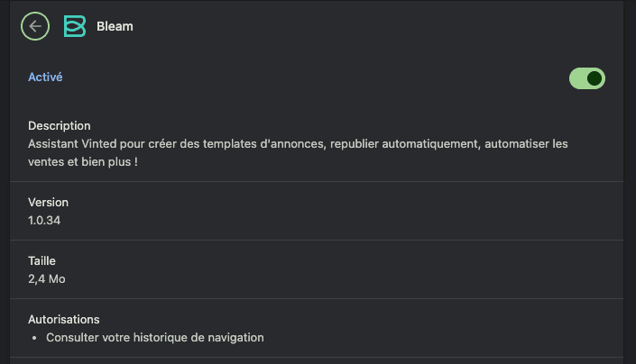Click the "Version" heading
This screenshot has height=364, width=636.
pyautogui.click(x=48, y=203)
